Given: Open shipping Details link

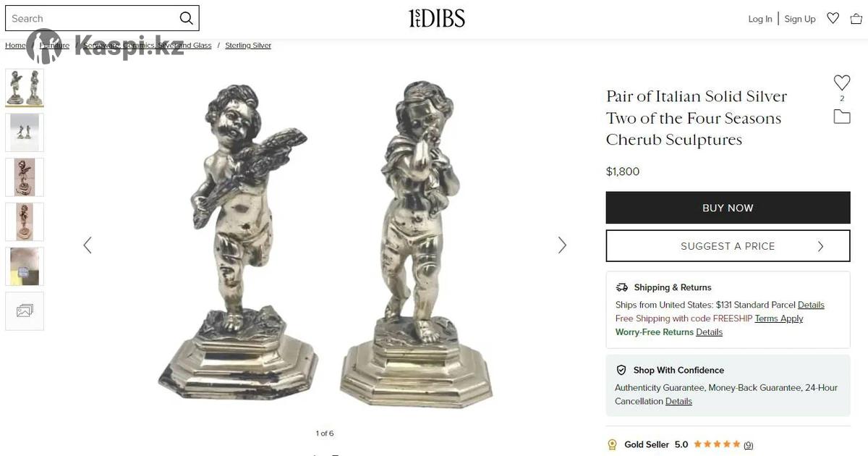Looking at the screenshot, I should pos(811,305).
